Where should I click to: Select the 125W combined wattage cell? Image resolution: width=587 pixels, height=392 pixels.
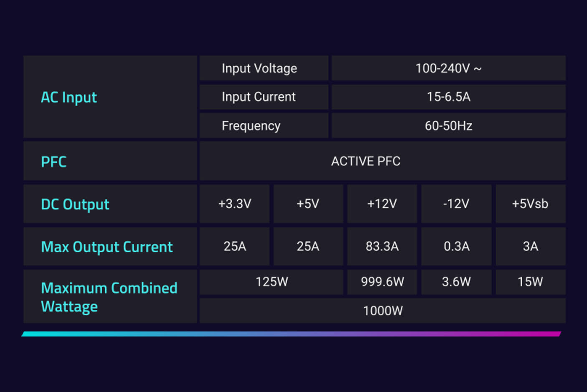272,282
